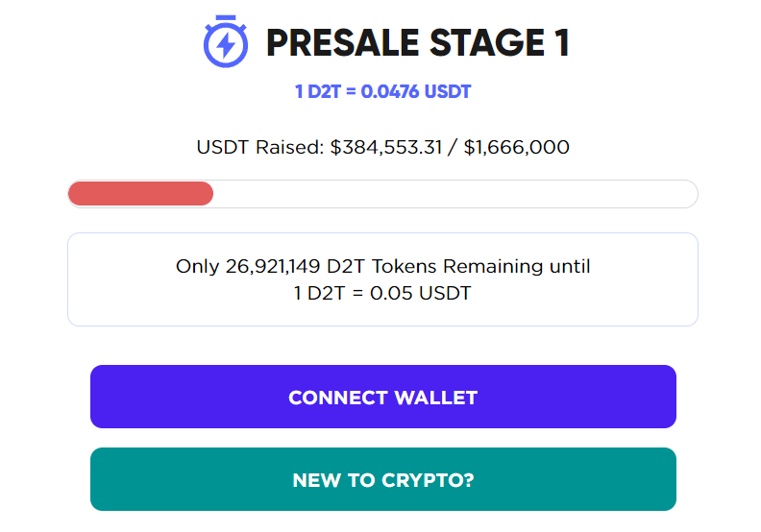Image resolution: width=761 pixels, height=532 pixels.
Task: Click the stopwatch lightning icon
Action: pos(225,41)
